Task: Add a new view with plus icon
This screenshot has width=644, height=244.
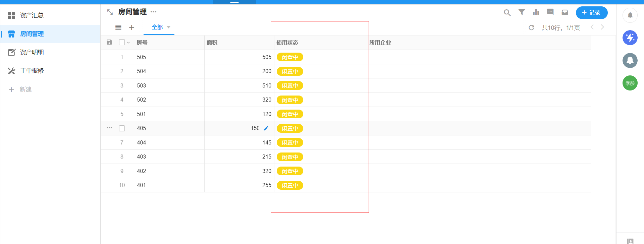Action: 131,27
